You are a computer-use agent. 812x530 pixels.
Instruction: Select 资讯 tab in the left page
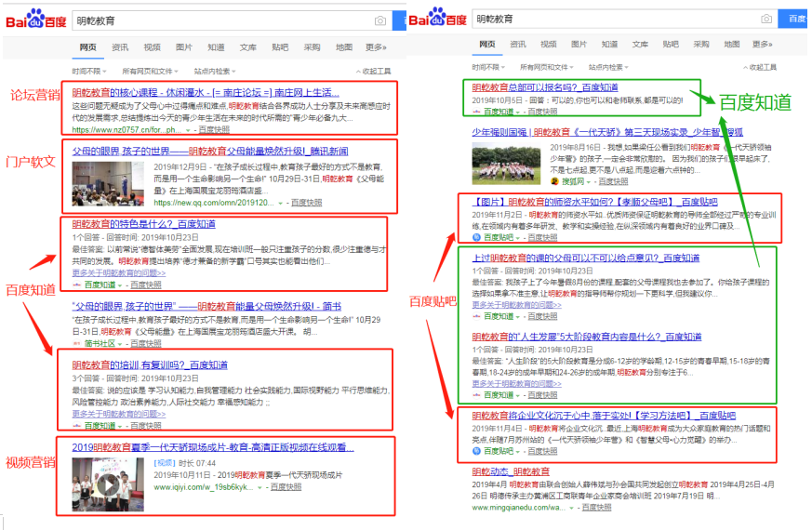120,47
